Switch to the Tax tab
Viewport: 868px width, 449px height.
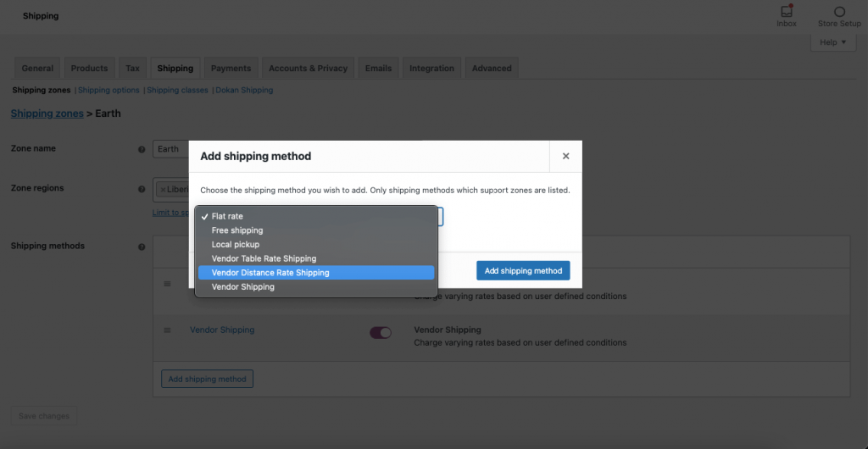pyautogui.click(x=132, y=69)
